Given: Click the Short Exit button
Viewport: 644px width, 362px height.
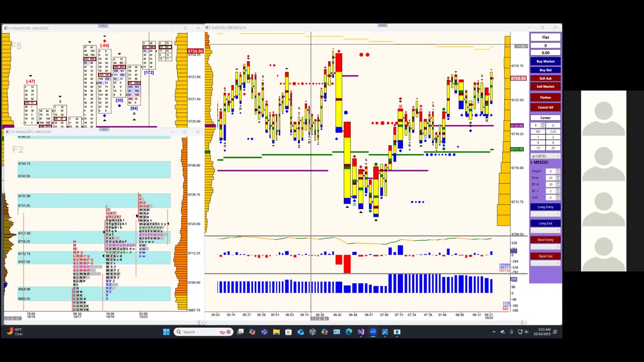Looking at the screenshot, I should point(545,256).
